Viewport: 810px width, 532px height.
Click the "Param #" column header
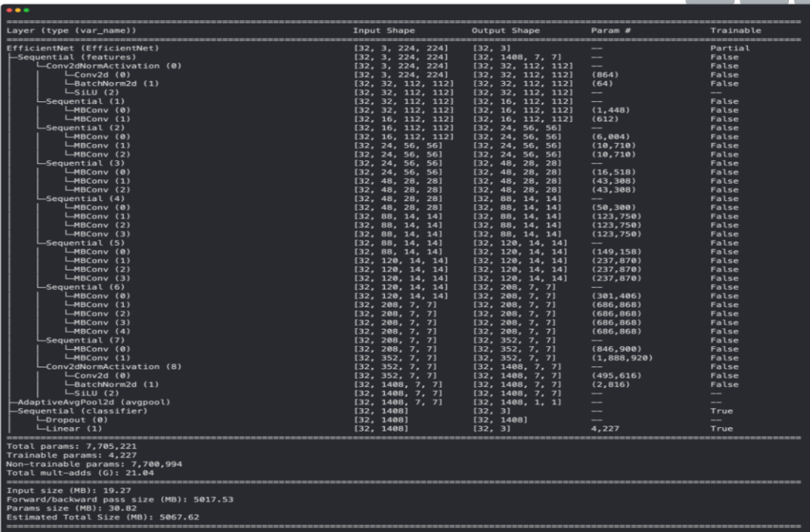tap(610, 31)
